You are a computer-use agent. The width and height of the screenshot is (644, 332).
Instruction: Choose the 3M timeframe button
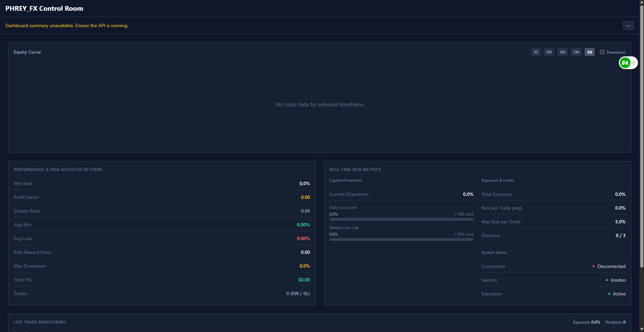coord(576,52)
